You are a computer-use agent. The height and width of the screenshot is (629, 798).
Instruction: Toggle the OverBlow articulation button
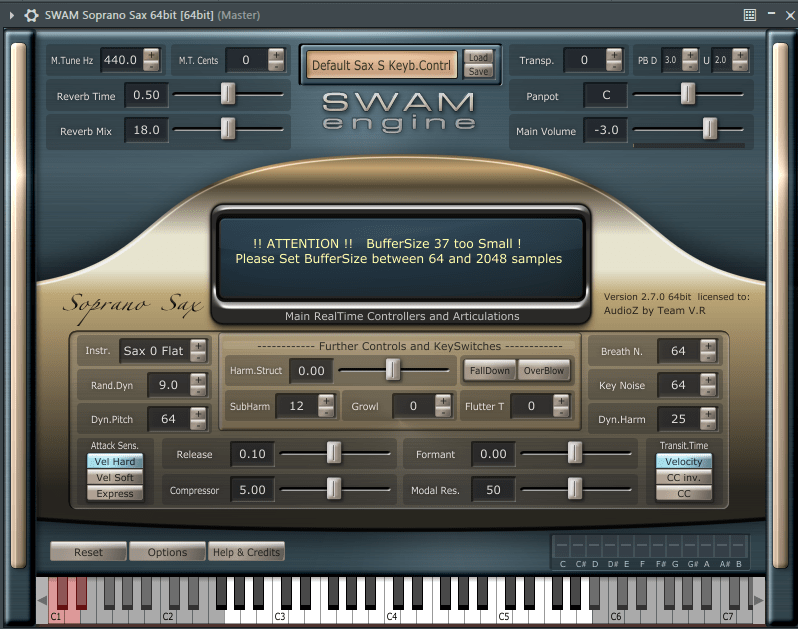544,370
